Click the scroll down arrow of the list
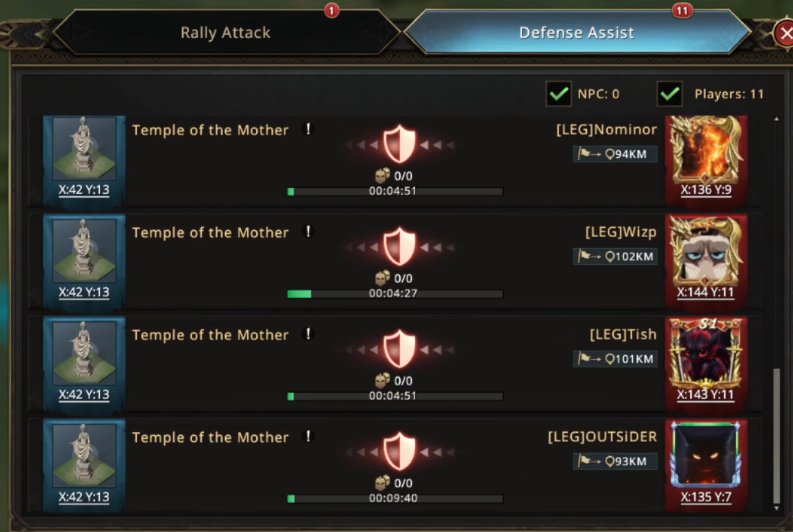The height and width of the screenshot is (532, 793). [x=776, y=508]
